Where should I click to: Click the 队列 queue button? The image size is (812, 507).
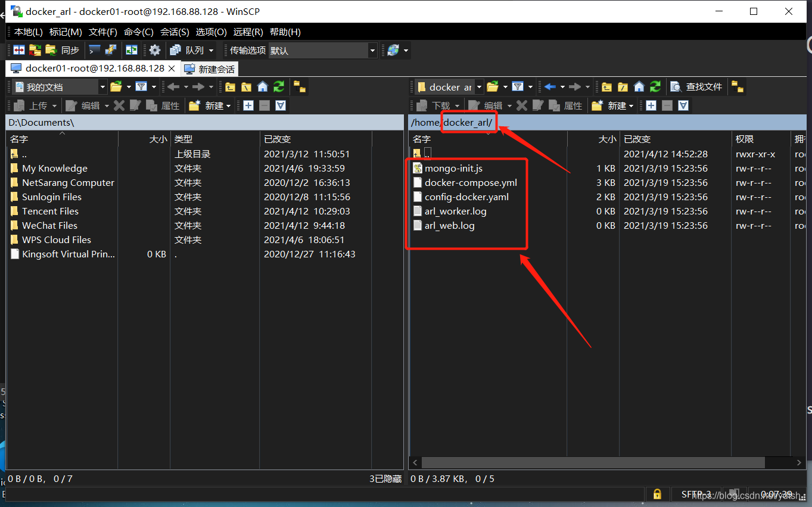point(188,51)
